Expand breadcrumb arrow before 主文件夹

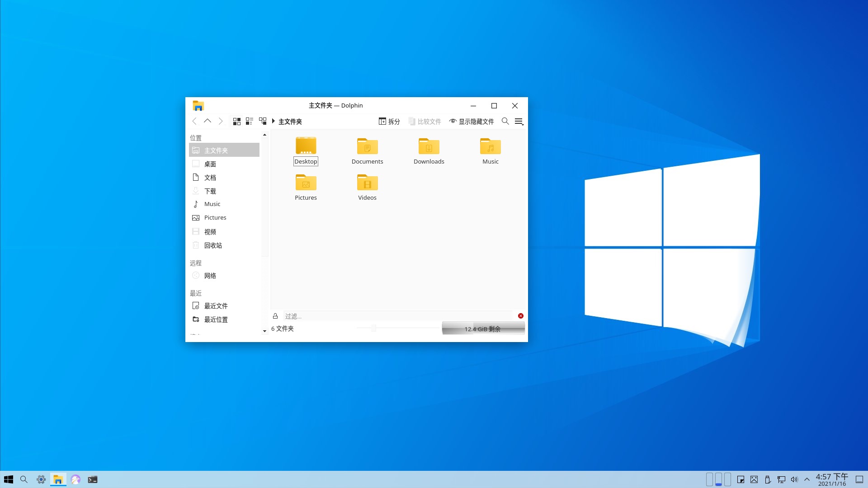[274, 121]
